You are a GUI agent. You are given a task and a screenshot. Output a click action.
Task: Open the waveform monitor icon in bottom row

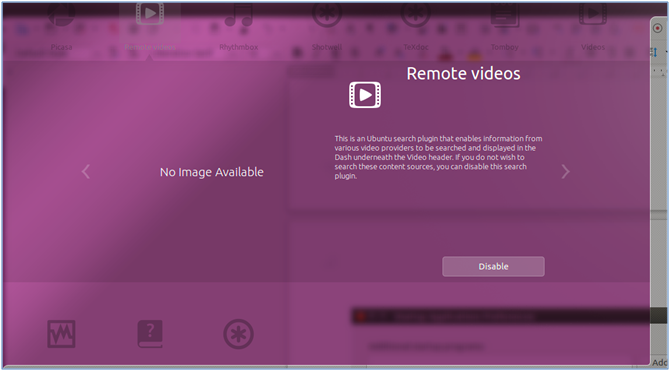coord(61,334)
